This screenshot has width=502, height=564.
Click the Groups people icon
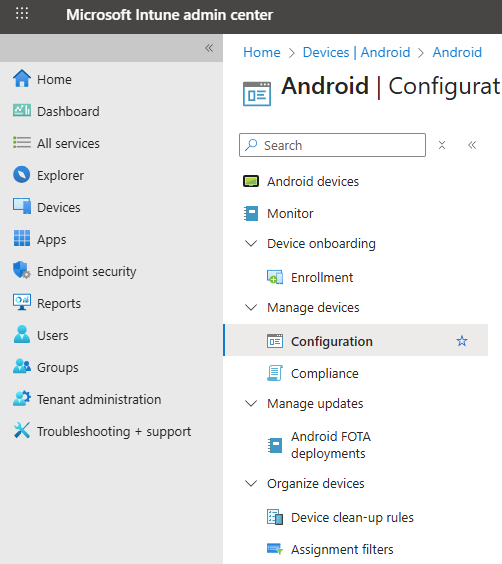[22, 366]
